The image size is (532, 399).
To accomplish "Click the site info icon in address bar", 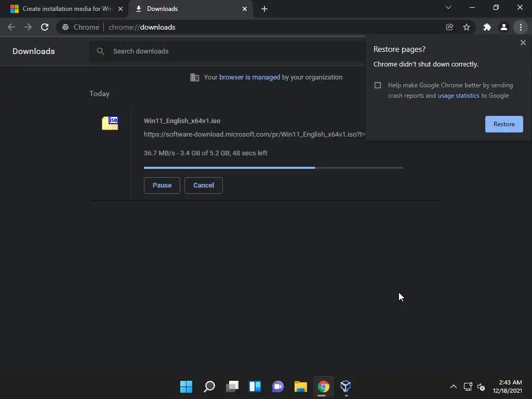I will point(65,27).
